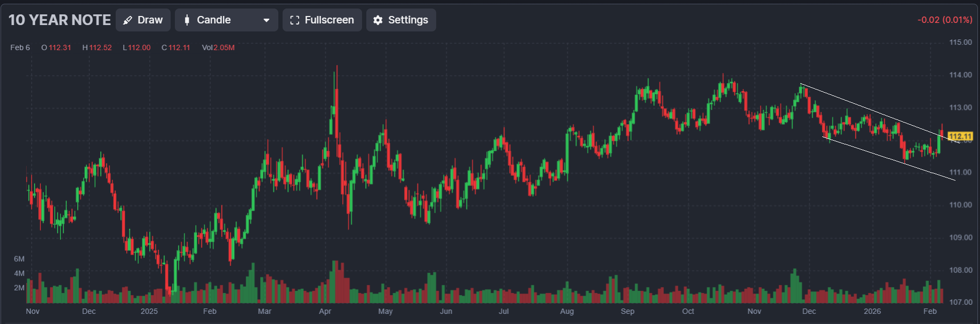The height and width of the screenshot is (324, 980).
Task: Expand the Candle dropdown arrow
Action: coord(266,20)
